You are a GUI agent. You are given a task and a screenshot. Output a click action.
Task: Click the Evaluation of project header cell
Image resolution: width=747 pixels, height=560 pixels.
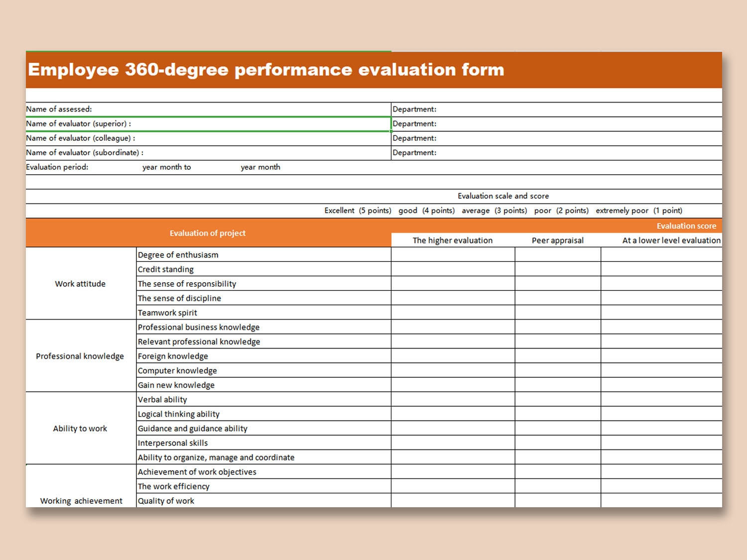pyautogui.click(x=207, y=232)
